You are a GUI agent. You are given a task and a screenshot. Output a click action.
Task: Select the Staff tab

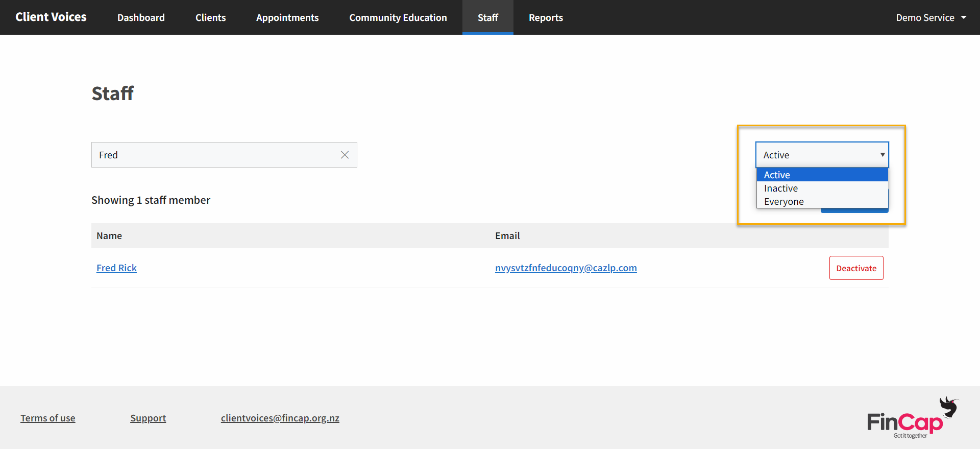tap(488, 17)
